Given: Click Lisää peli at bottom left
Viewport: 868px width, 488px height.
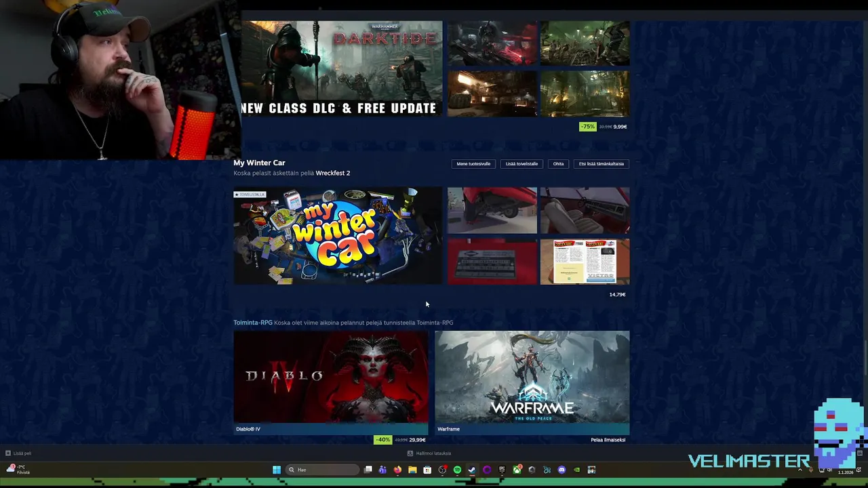Looking at the screenshot, I should tap(22, 453).
